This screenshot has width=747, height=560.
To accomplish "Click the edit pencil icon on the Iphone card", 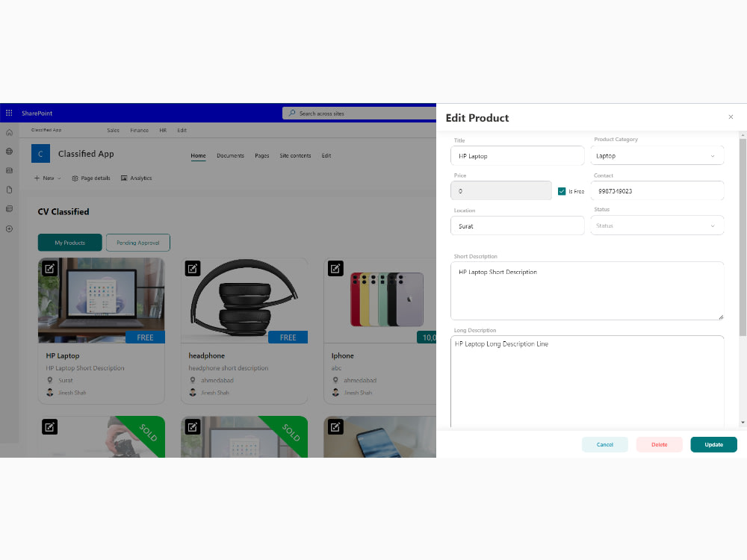I will coord(335,268).
